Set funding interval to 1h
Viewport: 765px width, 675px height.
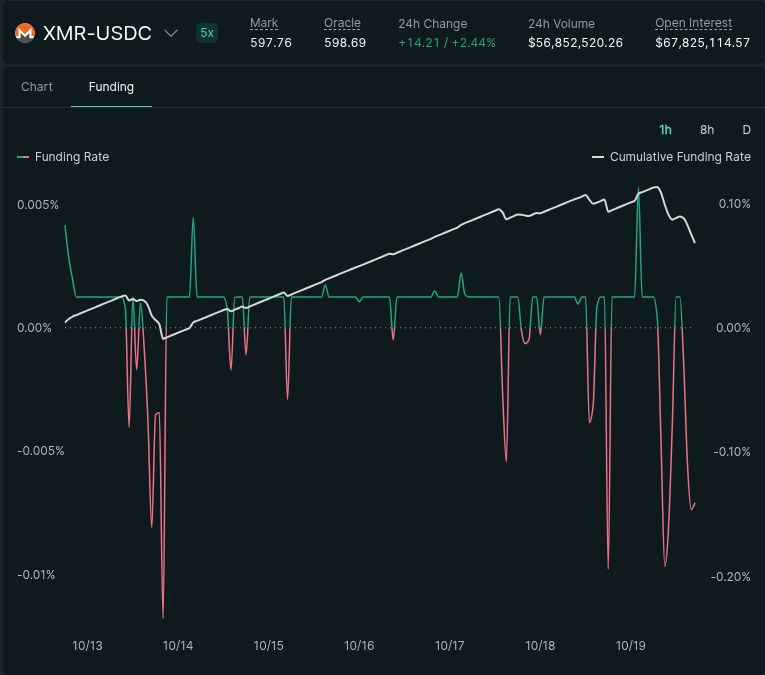coord(665,130)
